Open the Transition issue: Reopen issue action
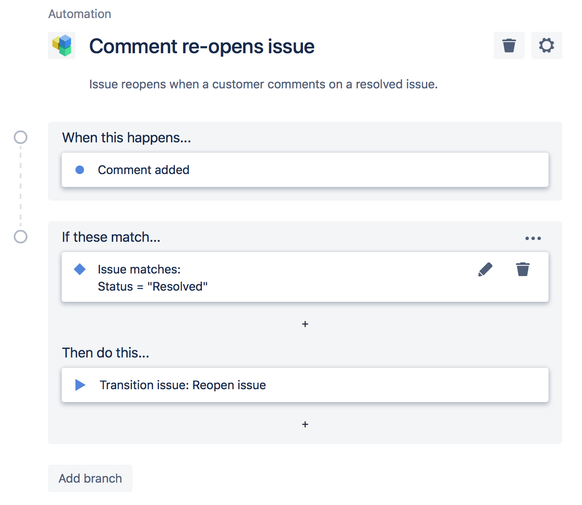The image size is (582, 505). (305, 385)
